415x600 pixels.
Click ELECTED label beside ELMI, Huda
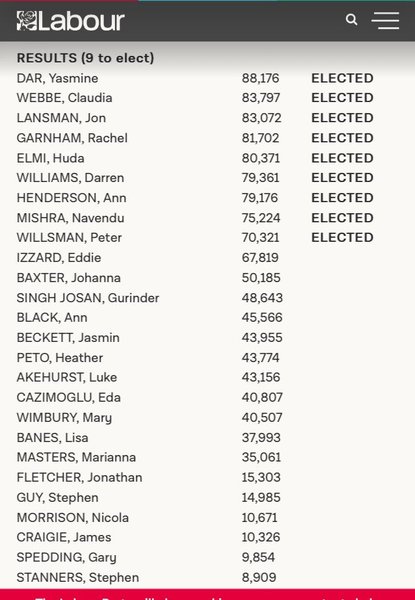pos(342,158)
